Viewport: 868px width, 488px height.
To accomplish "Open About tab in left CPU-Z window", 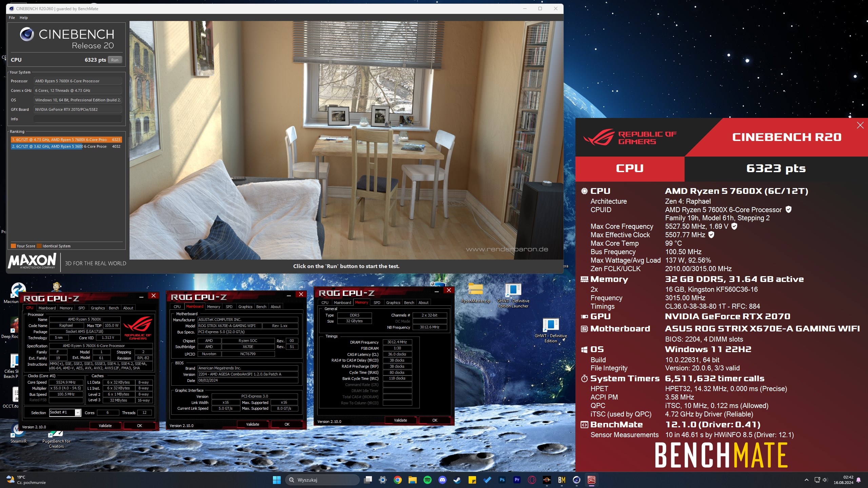I will [128, 308].
